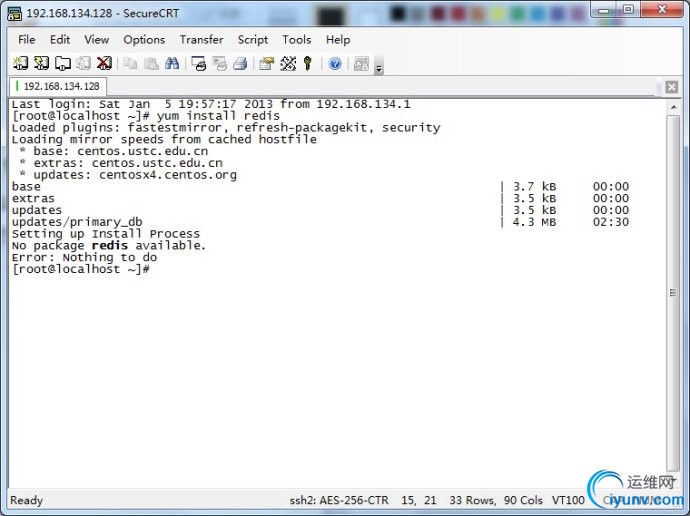Expand the toolbar options arrow

379,67
